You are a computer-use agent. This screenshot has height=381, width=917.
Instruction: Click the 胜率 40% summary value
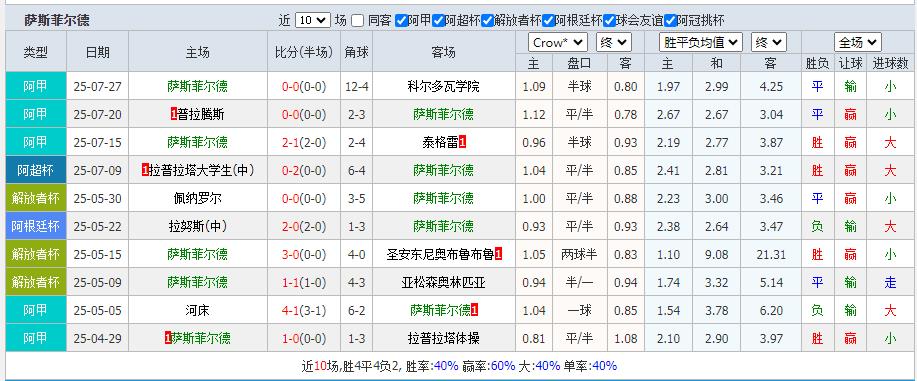[x=446, y=366]
